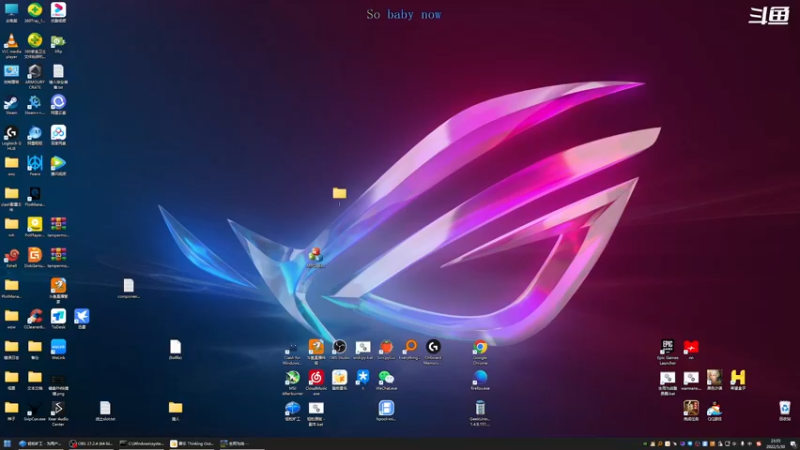
Task: Open the CCleaner desktop shortcut
Action: pos(35,319)
